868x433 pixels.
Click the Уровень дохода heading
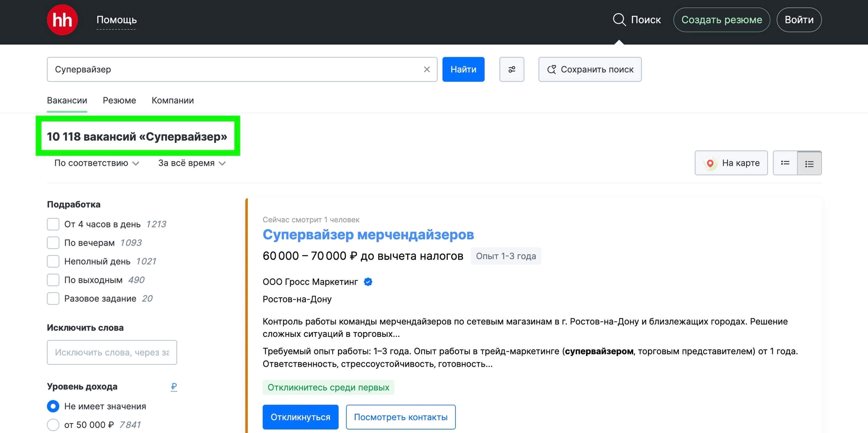pos(82,387)
